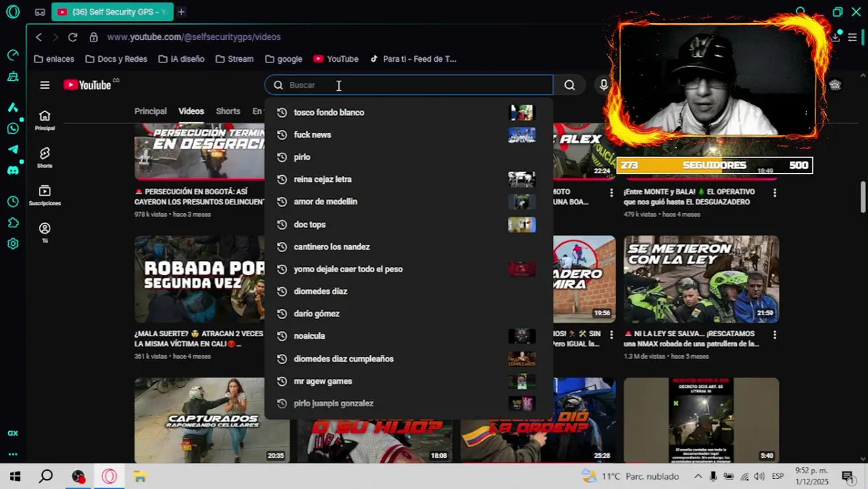
Task: Choose suggestion yomo dejale caer todo el peso
Action: coord(409,269)
